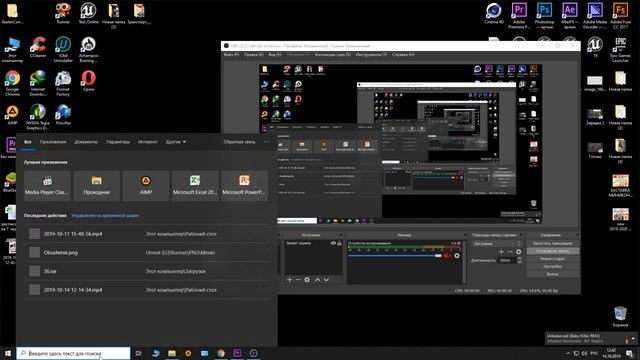Image resolution: width=640 pixels, height=360 pixels.
Task: Launch Media Player Classic top app tile
Action: tap(47, 186)
